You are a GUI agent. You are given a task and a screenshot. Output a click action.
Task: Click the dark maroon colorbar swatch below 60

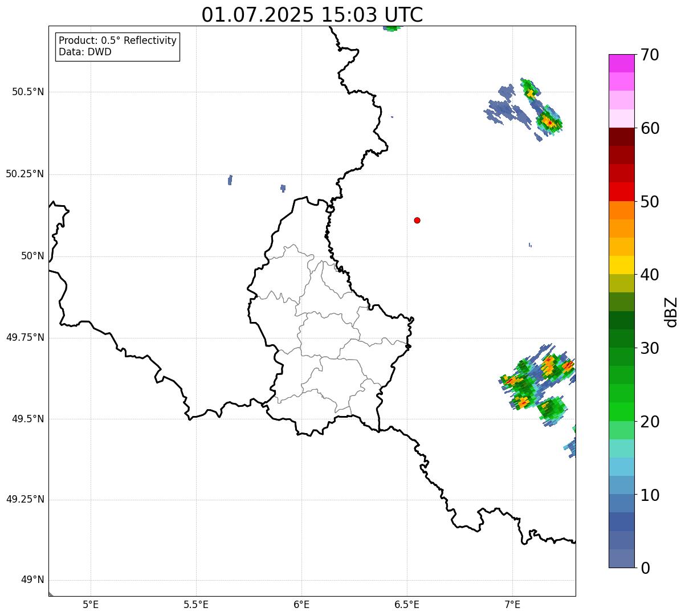coord(621,137)
